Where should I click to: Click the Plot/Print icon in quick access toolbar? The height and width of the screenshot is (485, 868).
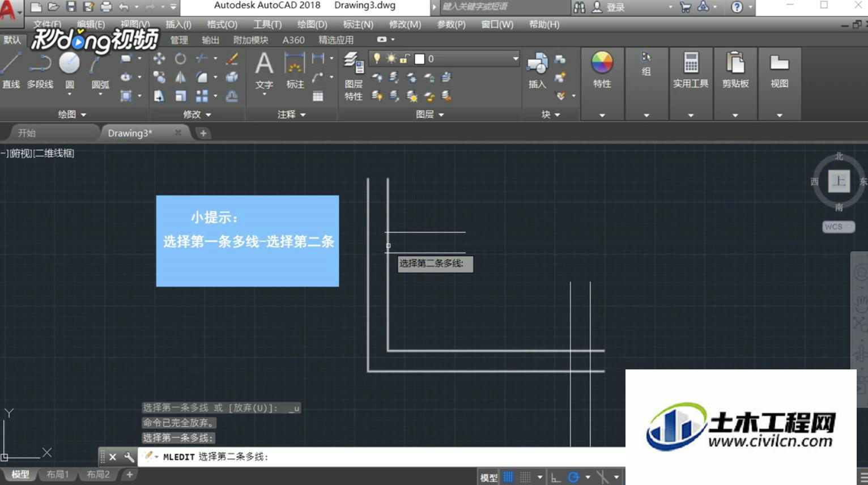point(106,7)
